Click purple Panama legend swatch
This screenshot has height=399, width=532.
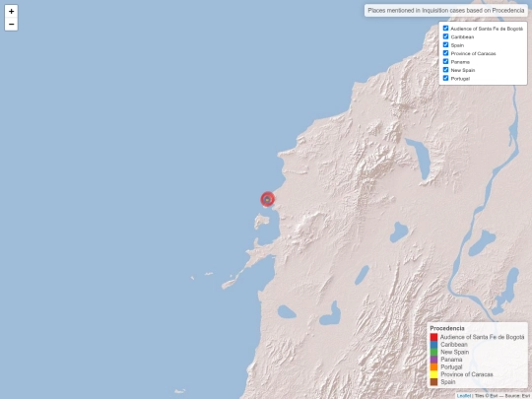[433, 360]
